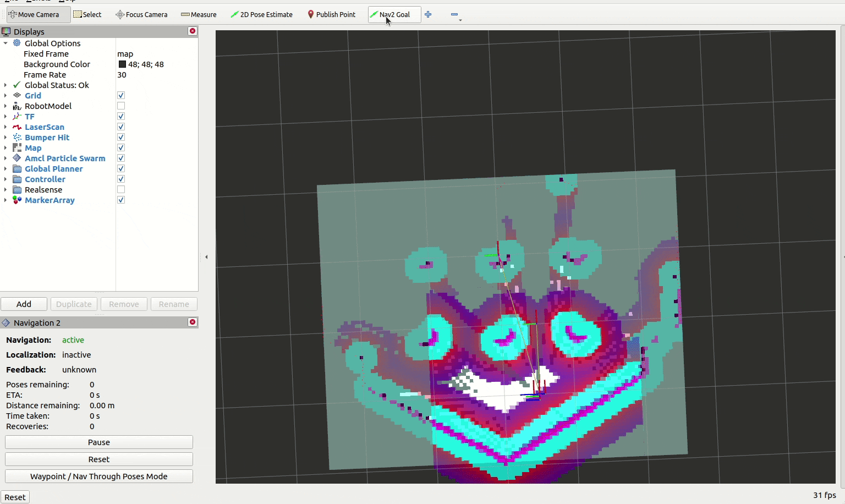Click the Background Color swatch
Screen dimensions: 845x504
pyautogui.click(x=122, y=64)
